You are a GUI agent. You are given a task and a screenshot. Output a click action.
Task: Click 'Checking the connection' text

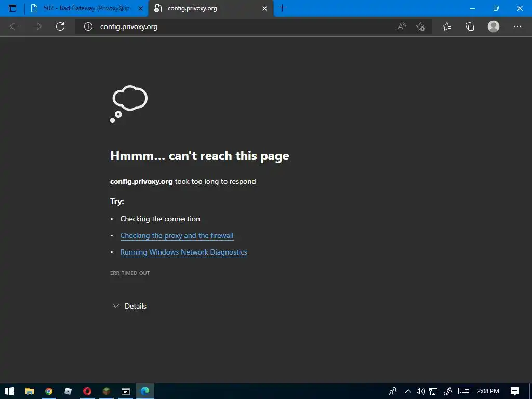pos(160,219)
